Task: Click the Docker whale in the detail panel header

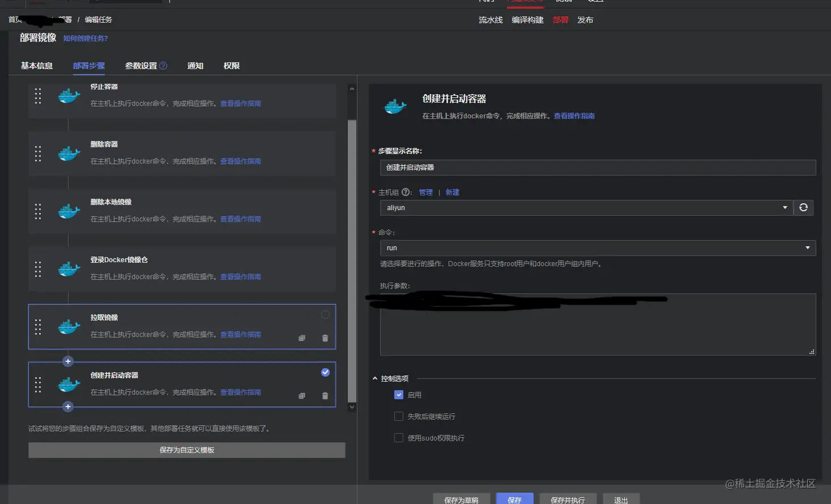Action: 395,106
